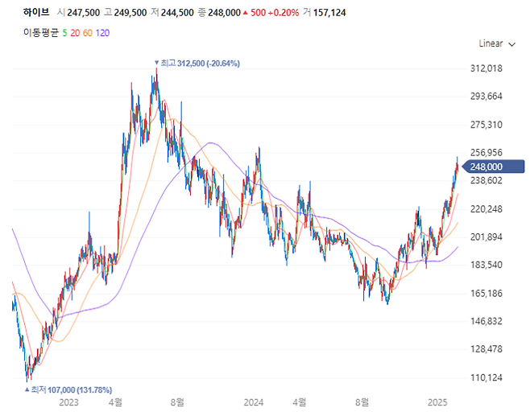530x420 pixels.
Task: Select the +0.20% percent change value
Action: (283, 12)
